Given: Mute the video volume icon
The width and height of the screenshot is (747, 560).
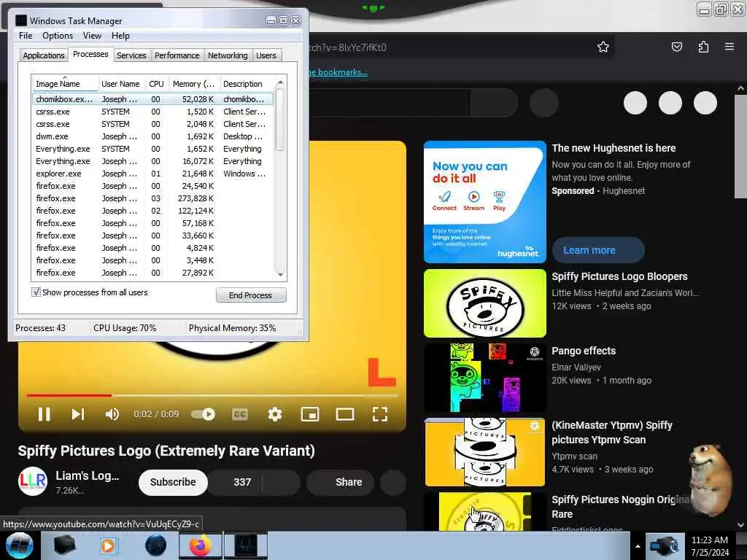Looking at the screenshot, I should [x=112, y=414].
